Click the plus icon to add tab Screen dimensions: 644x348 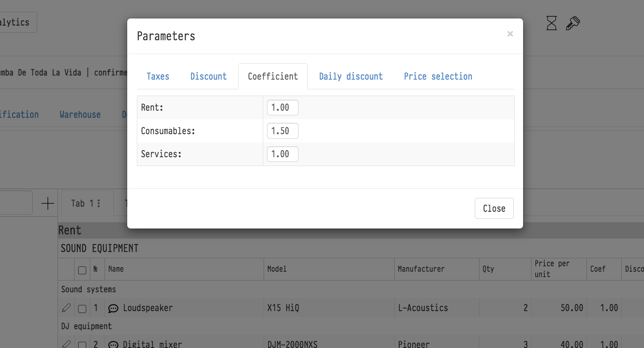coord(48,203)
